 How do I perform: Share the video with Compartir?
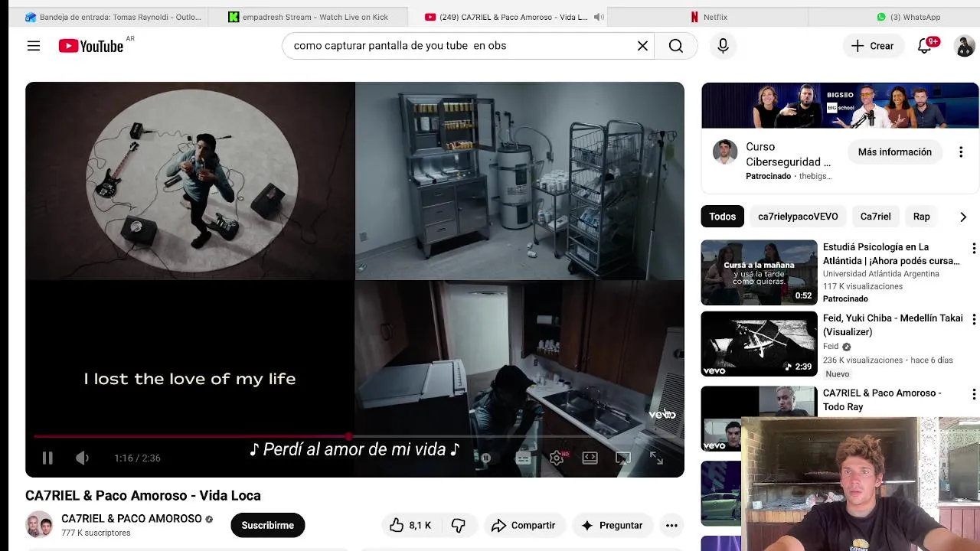pyautogui.click(x=524, y=526)
